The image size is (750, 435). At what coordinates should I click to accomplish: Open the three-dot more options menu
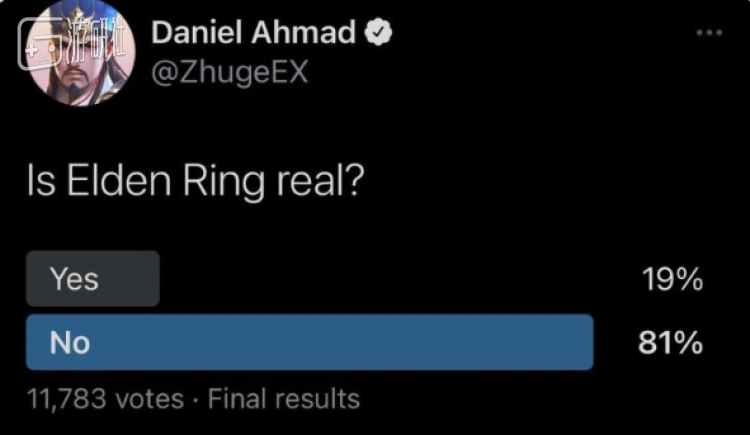click(x=707, y=32)
